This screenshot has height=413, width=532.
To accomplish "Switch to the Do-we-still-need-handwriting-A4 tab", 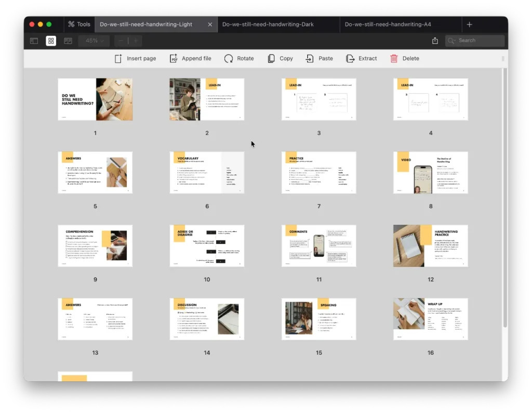I will tap(388, 24).
